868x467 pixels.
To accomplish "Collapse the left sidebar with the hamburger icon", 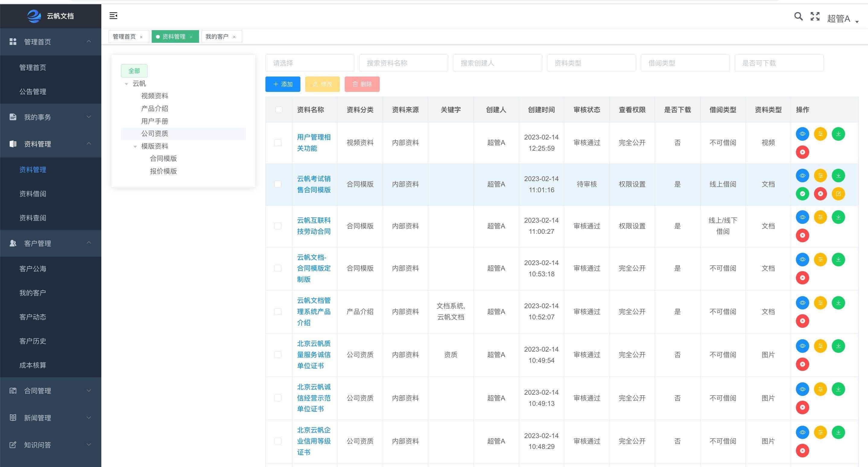I will coord(113,16).
